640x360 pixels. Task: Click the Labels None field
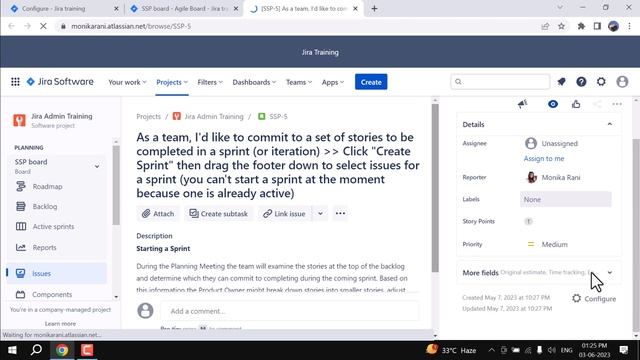[x=566, y=200]
